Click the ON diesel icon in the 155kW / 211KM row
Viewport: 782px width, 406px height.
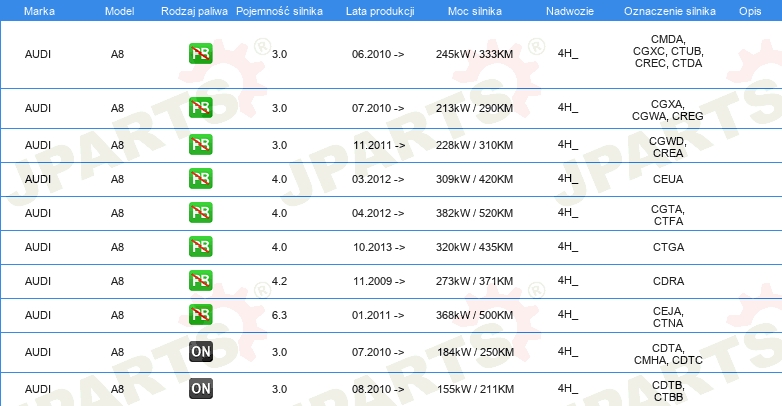coord(200,389)
